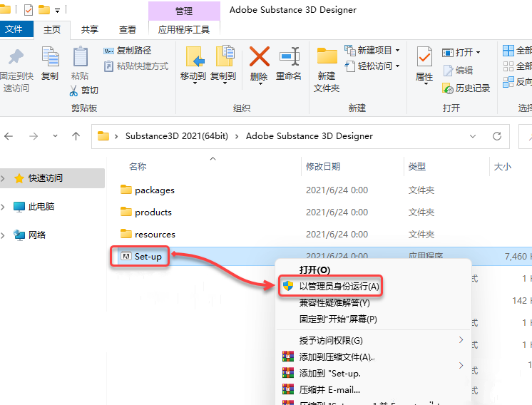Click the Edit (编辑) ribbon button

click(x=458, y=70)
